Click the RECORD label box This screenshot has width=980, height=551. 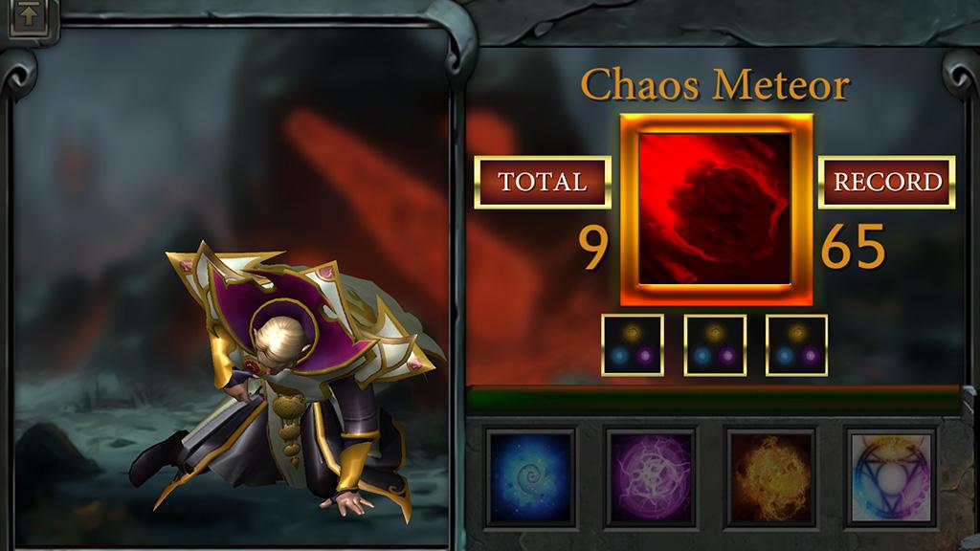tap(887, 182)
